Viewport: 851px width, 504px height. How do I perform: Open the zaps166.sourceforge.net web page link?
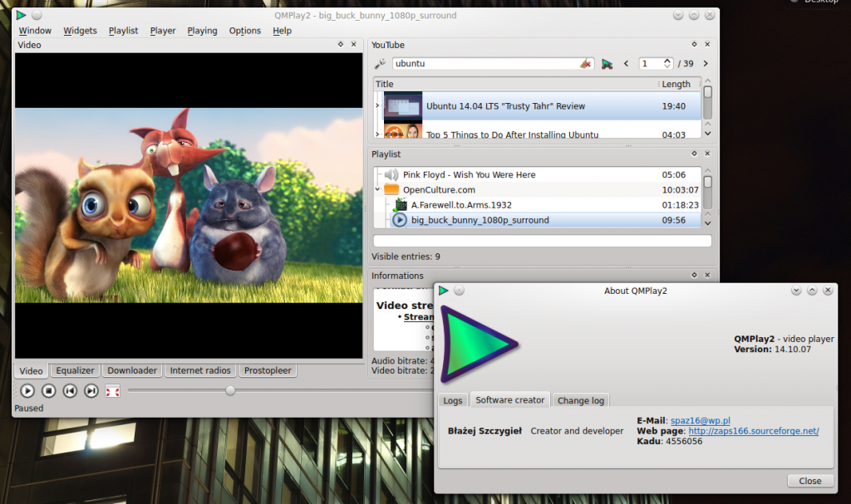(753, 431)
